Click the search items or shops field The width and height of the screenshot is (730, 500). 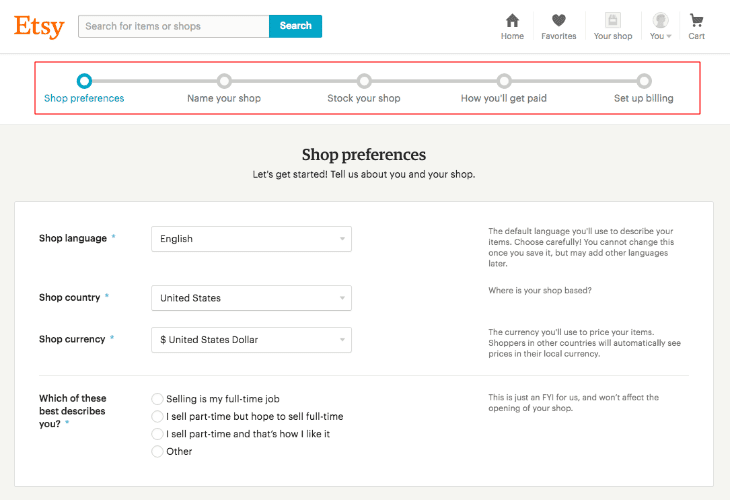(x=173, y=26)
